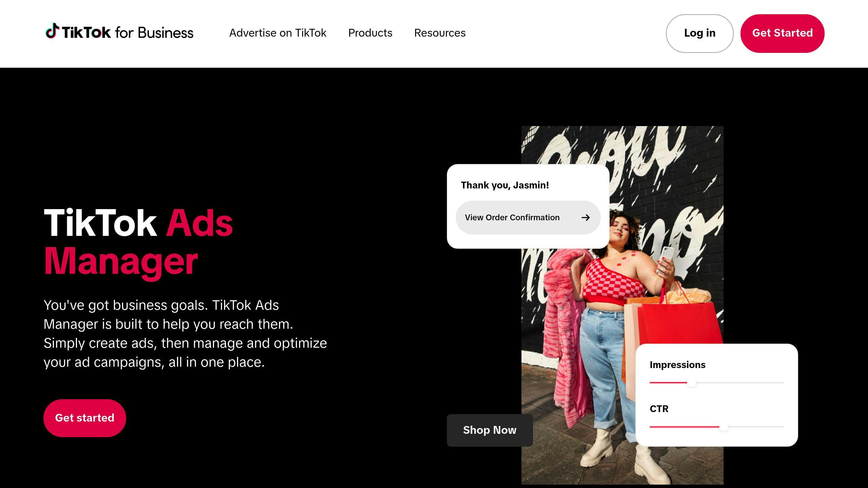This screenshot has height=488, width=868.
Task: Expand the Resources navigation dropdown
Action: pos(439,33)
